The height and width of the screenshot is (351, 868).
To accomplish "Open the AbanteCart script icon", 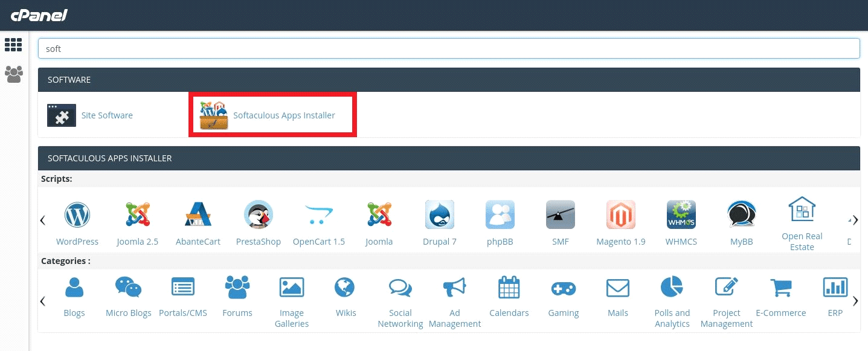I will (x=198, y=214).
